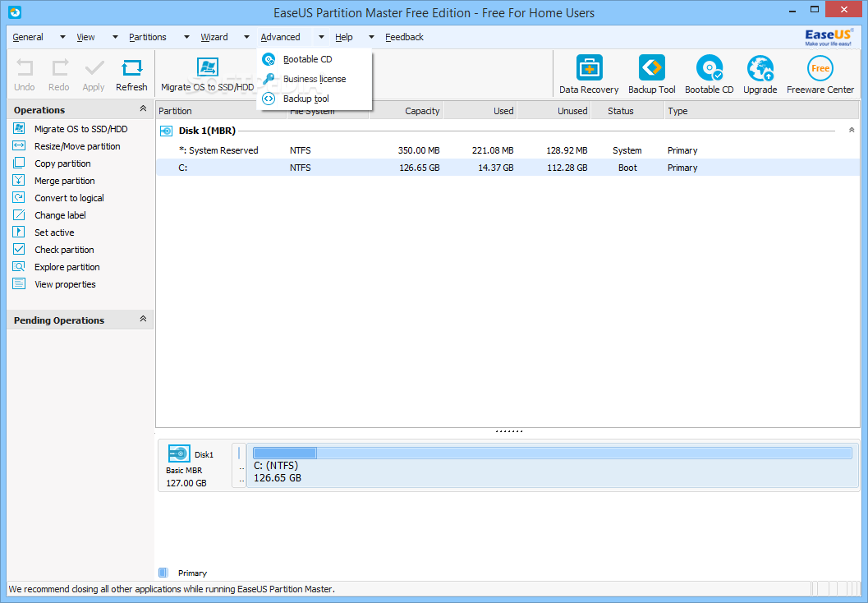This screenshot has height=603, width=868.
Task: Click the 112.28 GB unused cell
Action: (567, 168)
